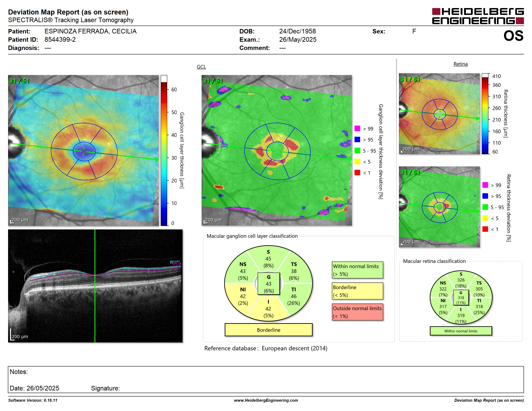Click the blue > 95 retina legend swatch
This screenshot has width=532, height=411.
tap(485, 196)
